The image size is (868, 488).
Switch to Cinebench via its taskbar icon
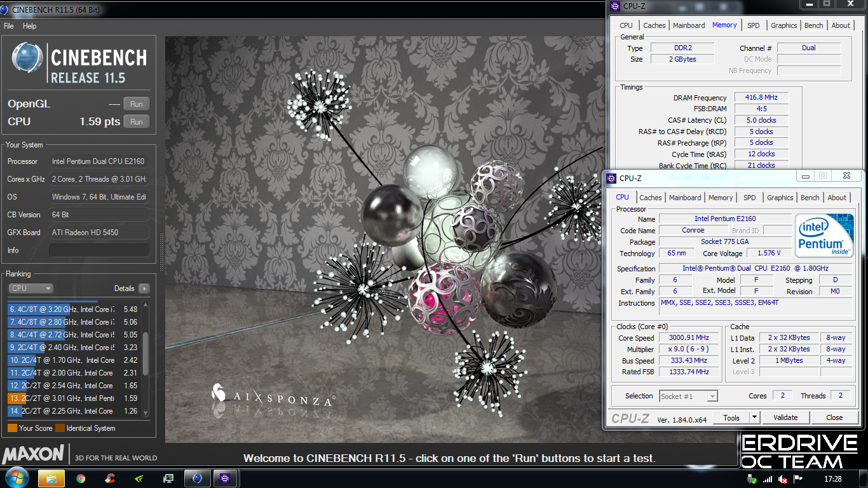click(198, 478)
